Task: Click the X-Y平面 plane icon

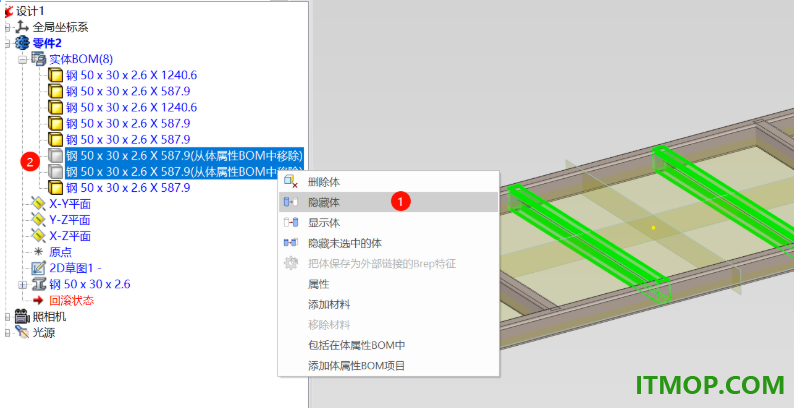Action: (38, 204)
